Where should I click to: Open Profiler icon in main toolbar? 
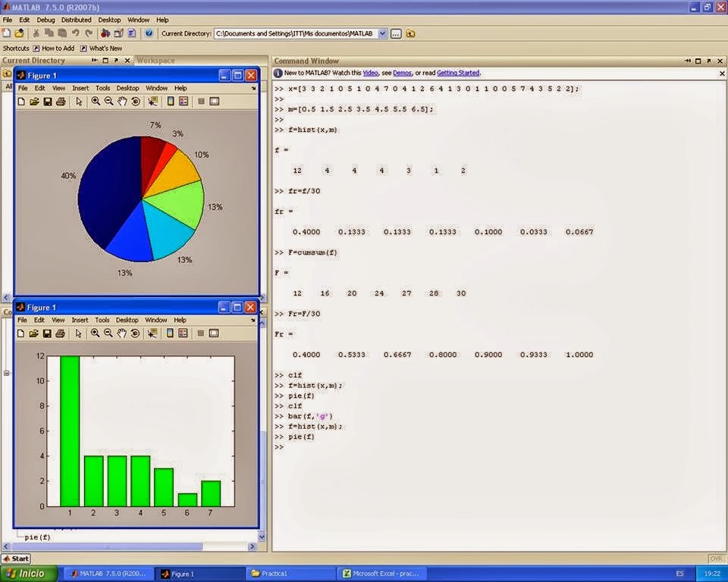click(132, 33)
